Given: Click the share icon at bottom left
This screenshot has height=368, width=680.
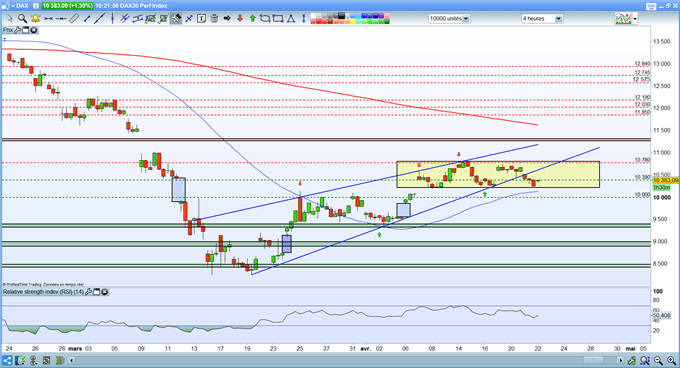Looking at the screenshot, I should pos(7,361).
